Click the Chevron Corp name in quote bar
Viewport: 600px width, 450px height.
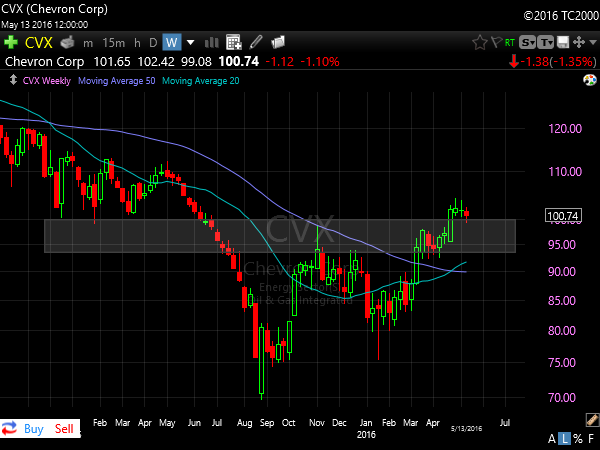click(x=45, y=62)
